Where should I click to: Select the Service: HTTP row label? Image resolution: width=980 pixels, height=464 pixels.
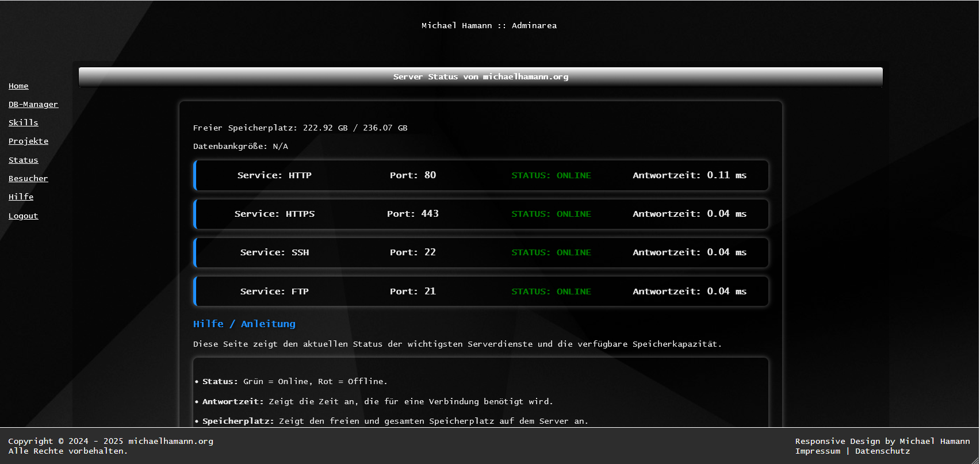coord(274,175)
